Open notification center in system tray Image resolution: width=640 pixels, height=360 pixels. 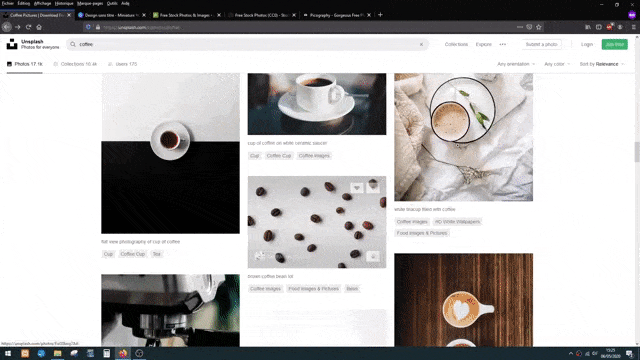630,353
